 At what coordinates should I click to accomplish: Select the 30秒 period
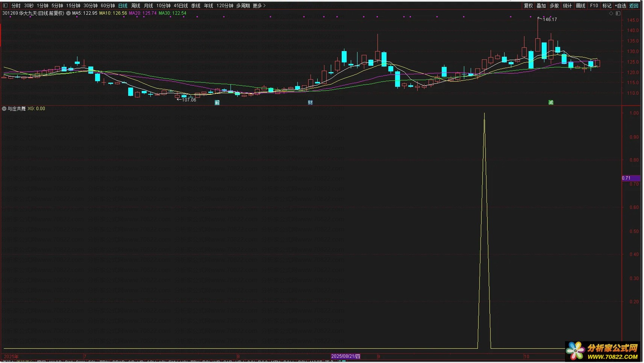pyautogui.click(x=29, y=6)
